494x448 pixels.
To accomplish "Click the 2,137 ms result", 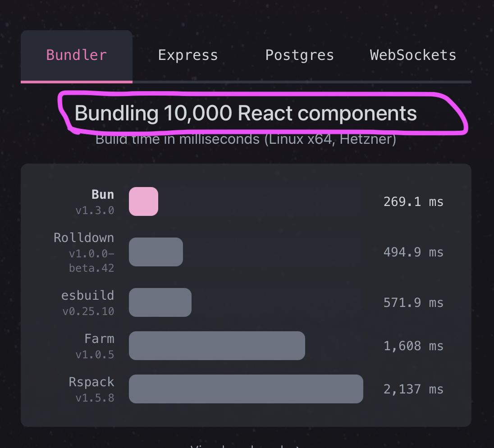I will tap(413, 389).
